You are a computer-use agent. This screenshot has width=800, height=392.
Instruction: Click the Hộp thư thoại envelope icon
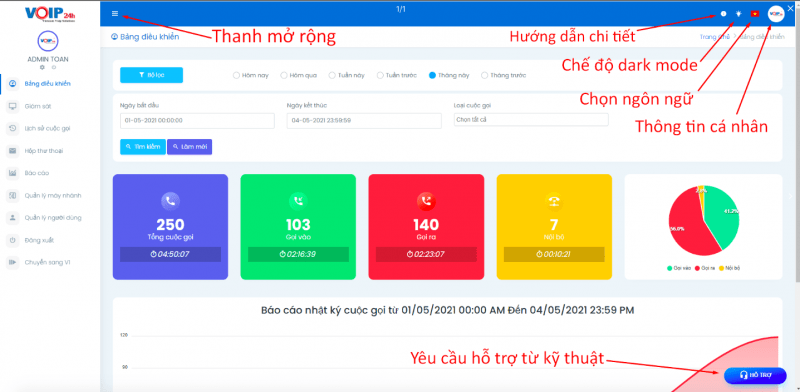13,151
